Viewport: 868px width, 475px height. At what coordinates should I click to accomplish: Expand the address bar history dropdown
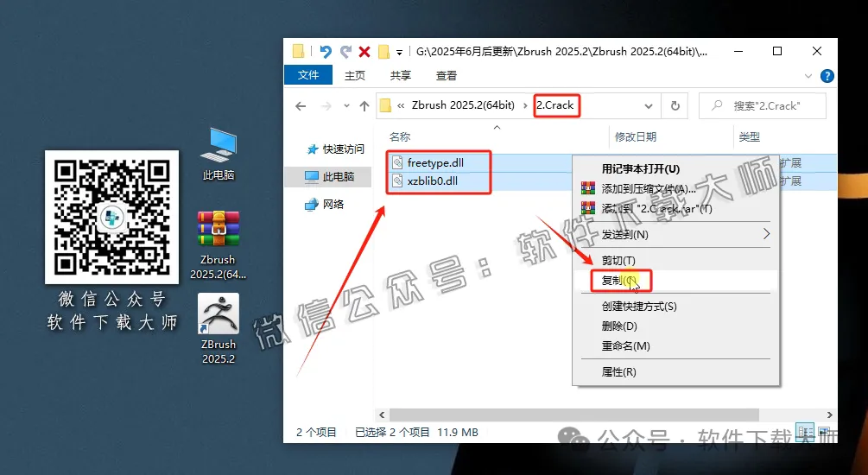[649, 105]
